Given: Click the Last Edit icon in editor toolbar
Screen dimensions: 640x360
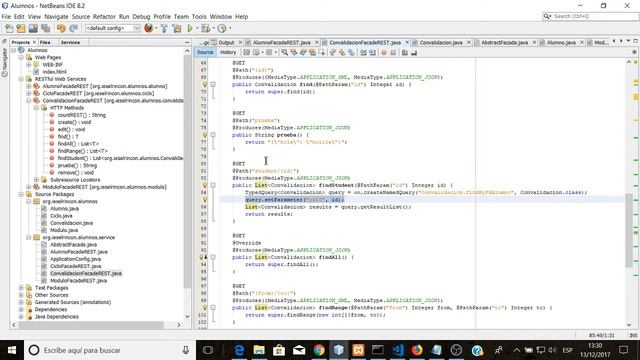Looking at the screenshot, I should (x=247, y=52).
